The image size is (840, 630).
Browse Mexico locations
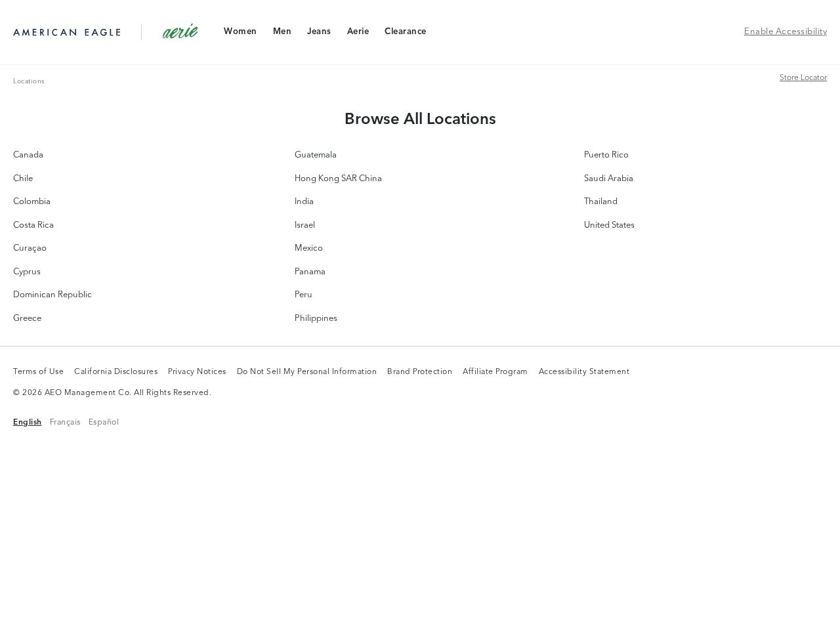pos(308,248)
